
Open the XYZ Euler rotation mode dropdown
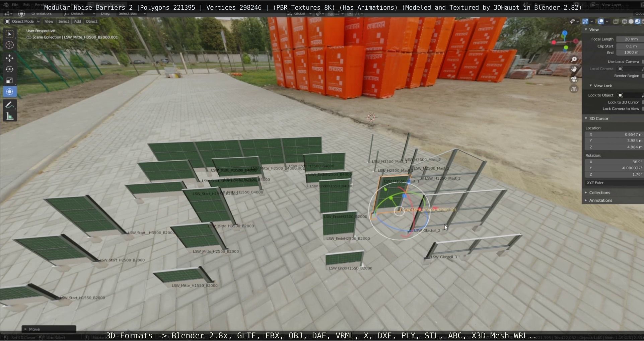click(x=614, y=183)
